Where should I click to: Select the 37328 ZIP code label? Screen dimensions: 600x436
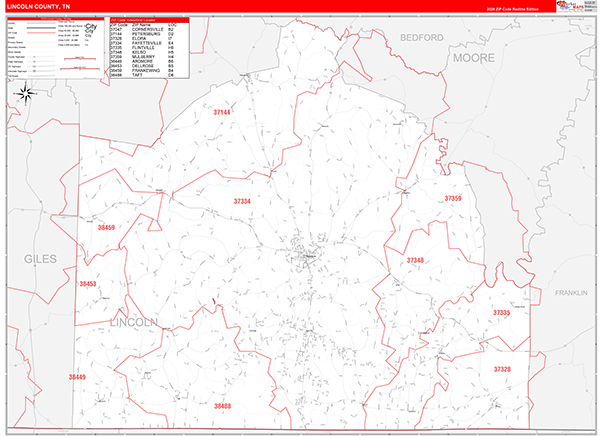(x=502, y=369)
